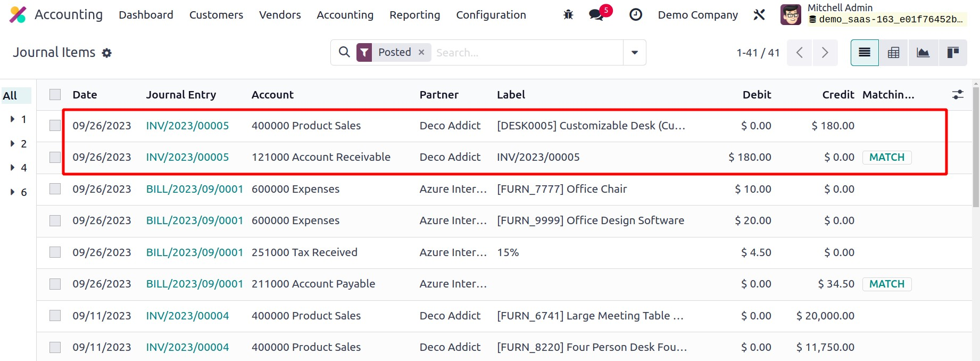
Task: Open the chat messages icon
Action: 597,15
